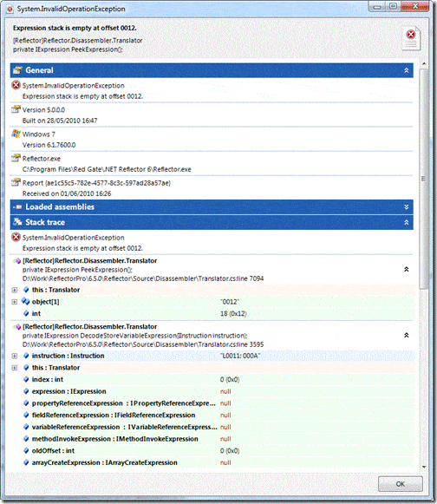The width and height of the screenshot is (437, 504).
Task: Collapse the DecodeStoreVariableExpression stack frame
Action: [406, 335]
